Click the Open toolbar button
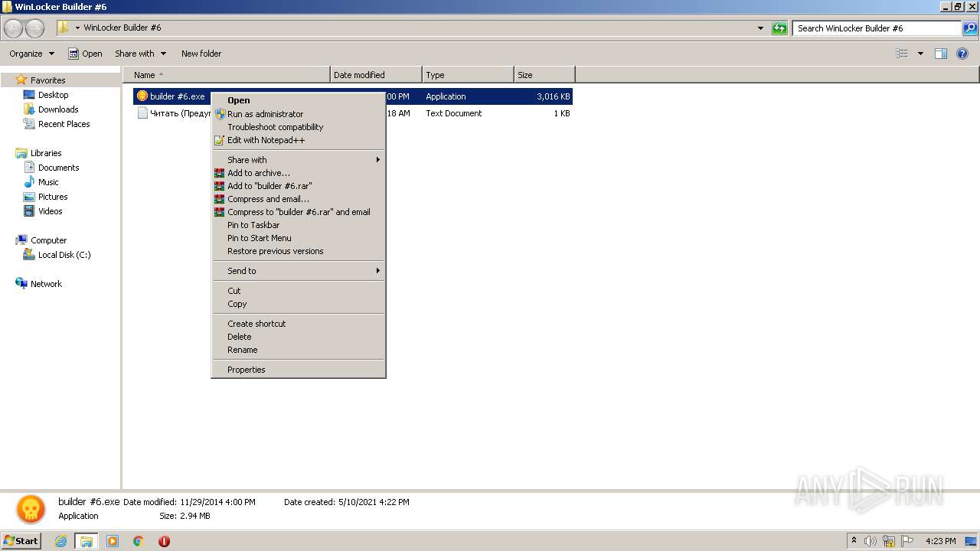The height and width of the screenshot is (551, 980). [x=85, y=54]
